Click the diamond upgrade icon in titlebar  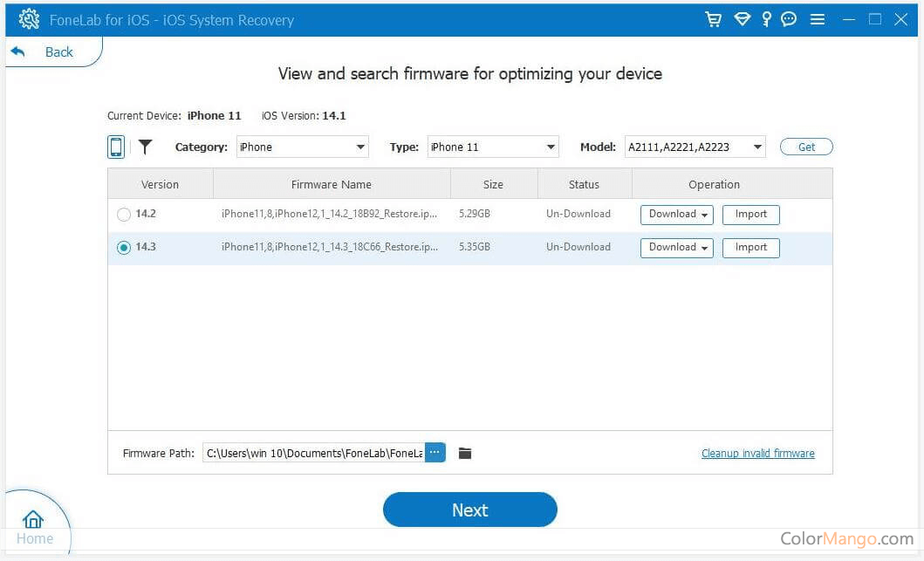[742, 18]
